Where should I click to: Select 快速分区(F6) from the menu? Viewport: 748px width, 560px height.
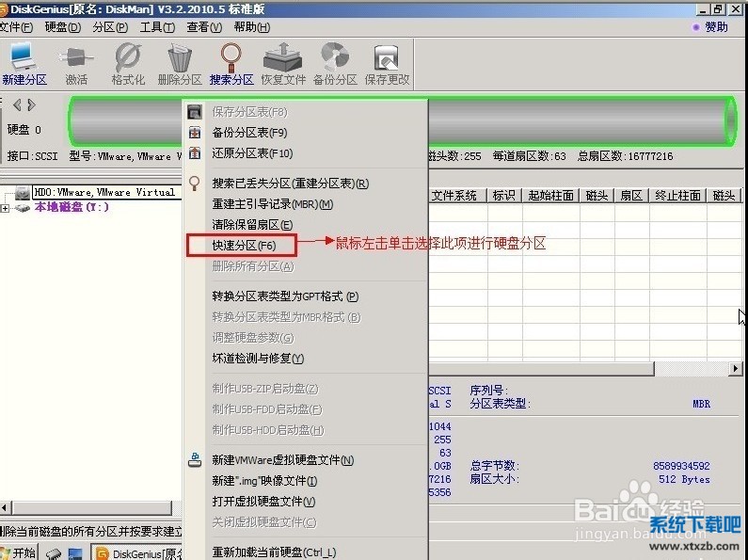pos(243,246)
